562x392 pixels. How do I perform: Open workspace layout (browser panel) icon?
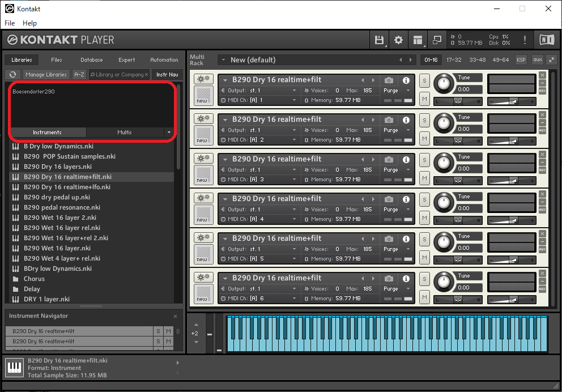pos(418,40)
